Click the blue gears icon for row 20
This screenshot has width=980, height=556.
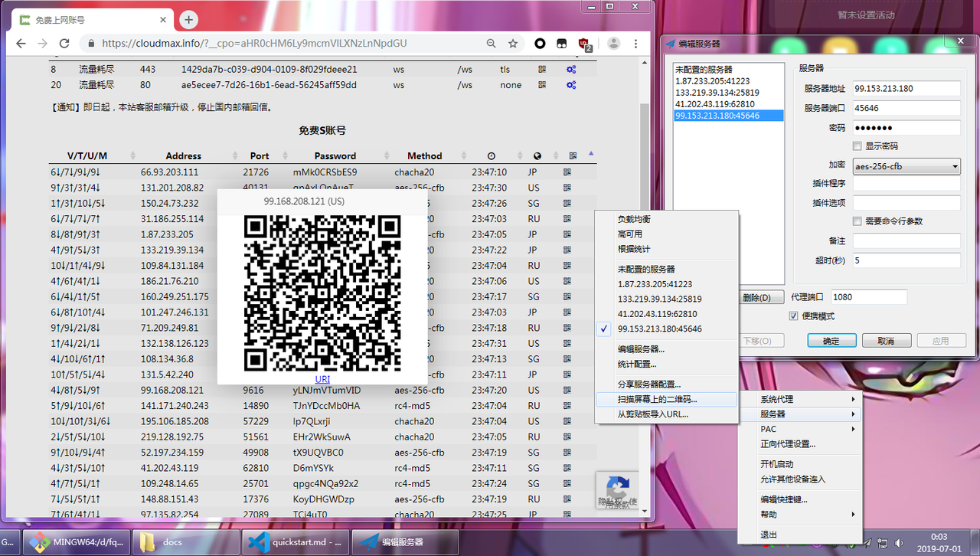pos(571,85)
